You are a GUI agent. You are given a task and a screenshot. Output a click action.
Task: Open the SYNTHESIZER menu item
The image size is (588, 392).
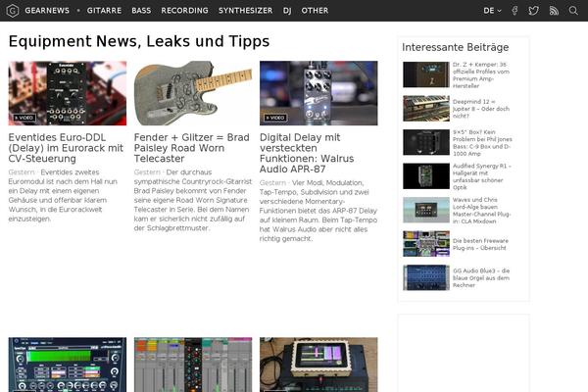pos(246,11)
